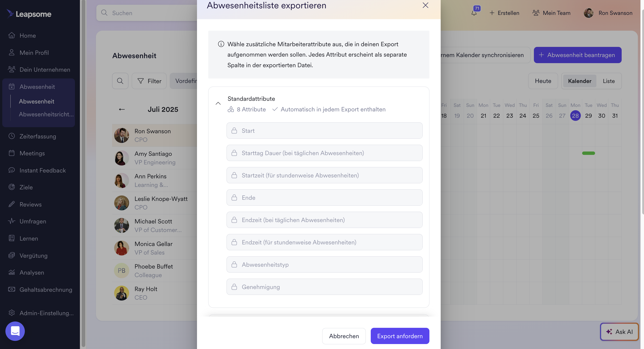Open Admin-Einstellungen gear in sidebar
644x349 pixels.
point(12,313)
